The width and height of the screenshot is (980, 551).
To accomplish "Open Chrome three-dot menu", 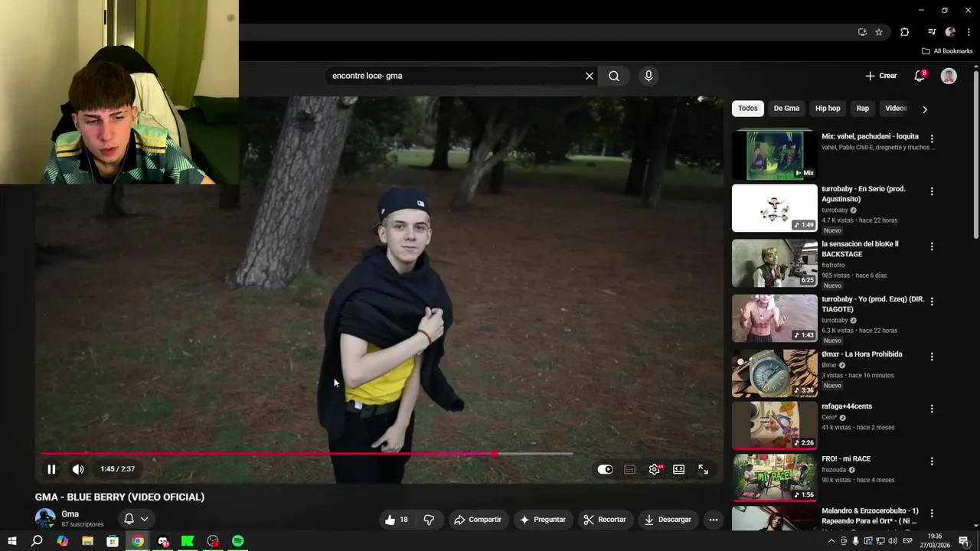I will coord(969,32).
